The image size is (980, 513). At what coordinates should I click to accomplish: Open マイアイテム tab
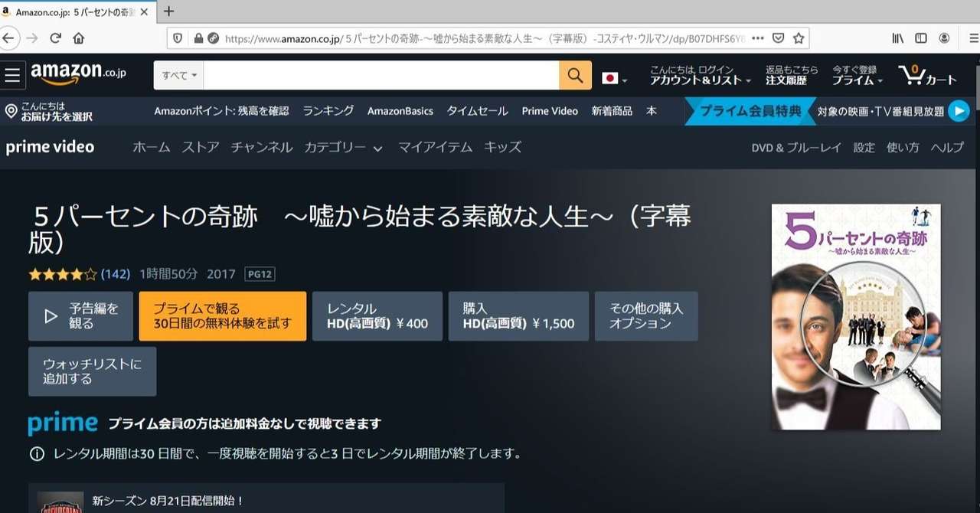point(435,148)
